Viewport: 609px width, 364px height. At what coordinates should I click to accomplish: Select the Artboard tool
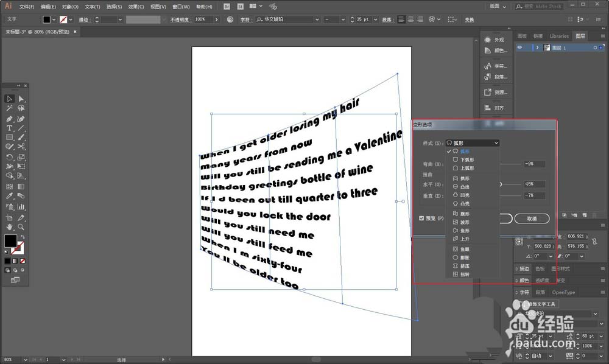coord(9,218)
